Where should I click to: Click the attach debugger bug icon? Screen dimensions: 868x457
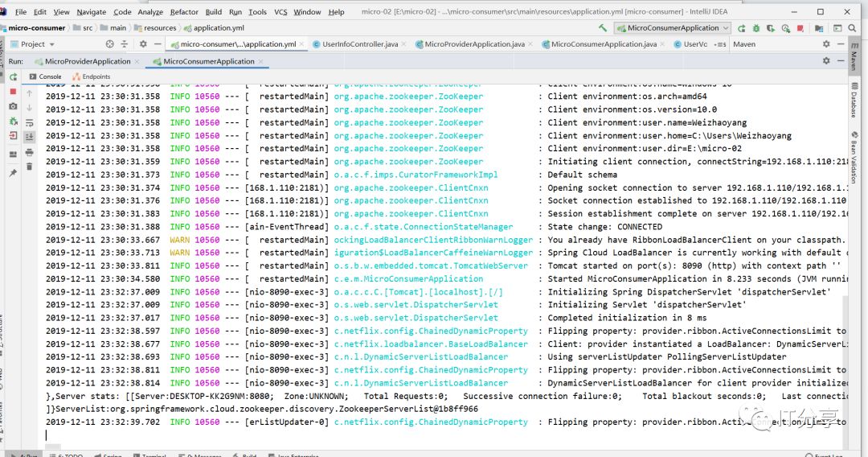14,121
